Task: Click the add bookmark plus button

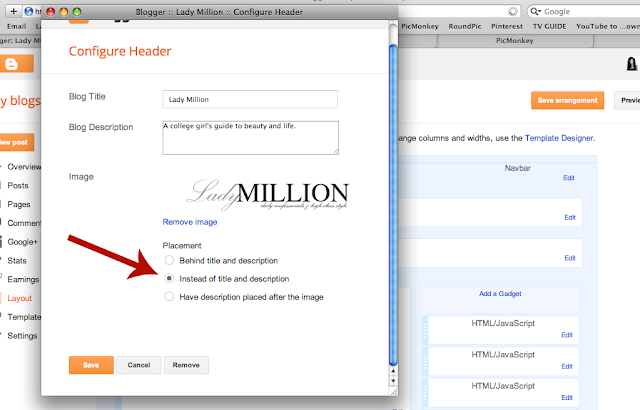Action: (x=13, y=11)
